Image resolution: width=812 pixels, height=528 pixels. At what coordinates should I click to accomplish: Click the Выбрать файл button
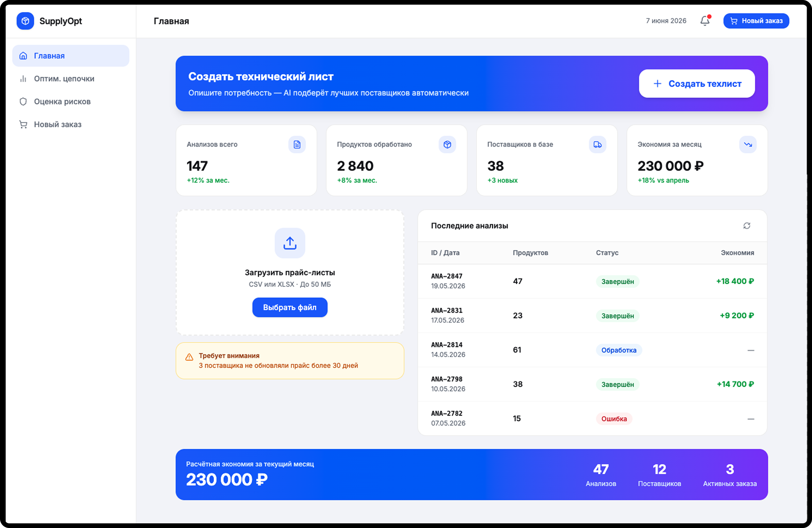[x=290, y=307]
